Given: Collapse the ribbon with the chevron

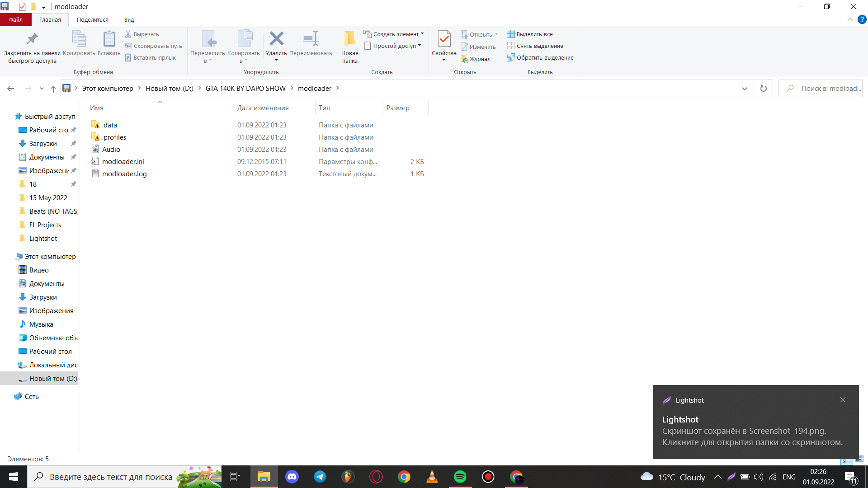Looking at the screenshot, I should pyautogui.click(x=850, y=19).
